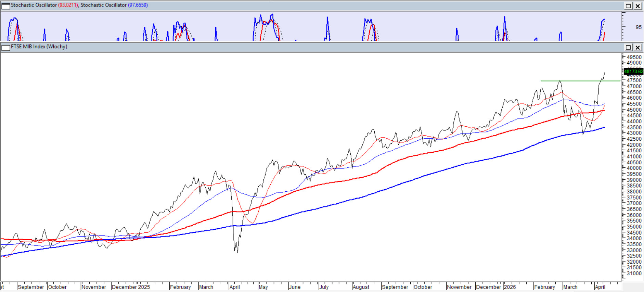Click the July label on date axis

pos(324,287)
